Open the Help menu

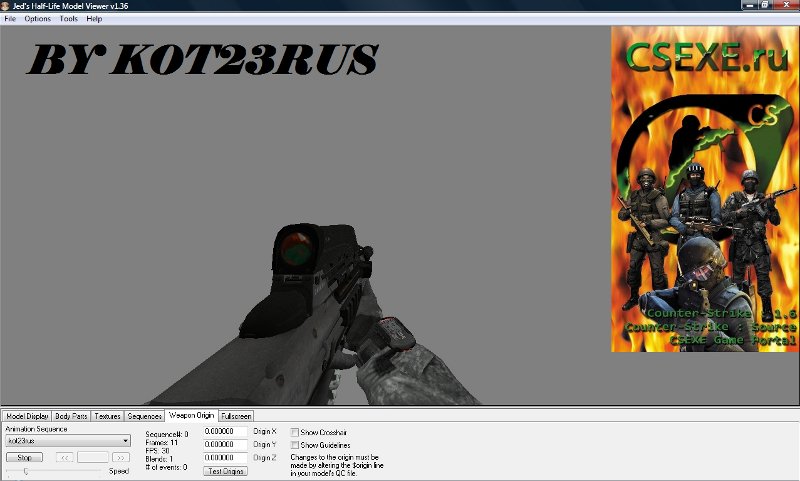tap(94, 19)
